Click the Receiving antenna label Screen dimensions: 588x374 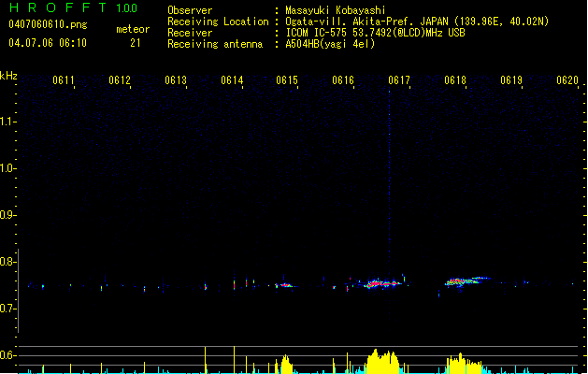click(215, 44)
